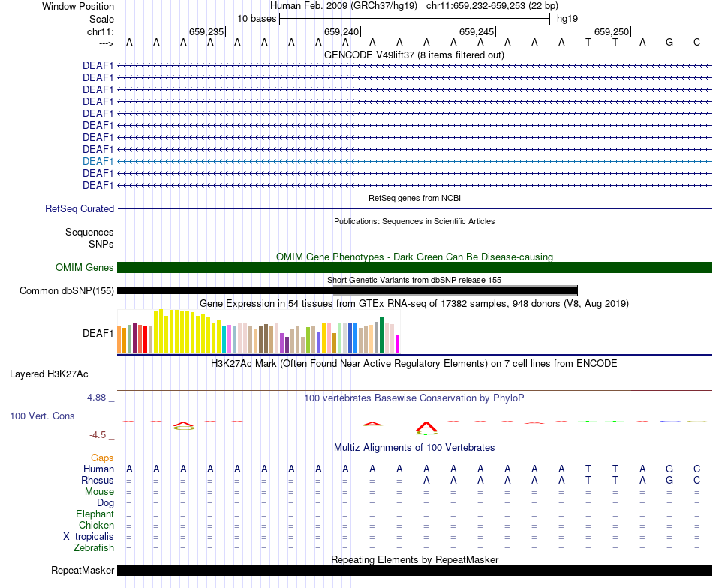Click the H3K27Ac Mark track title
The height and width of the screenshot is (588, 713).
click(x=414, y=364)
